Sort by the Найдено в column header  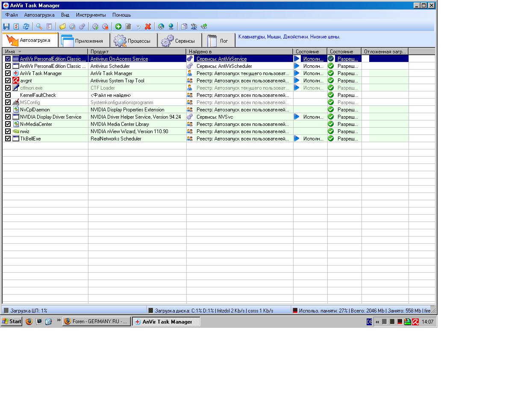240,52
